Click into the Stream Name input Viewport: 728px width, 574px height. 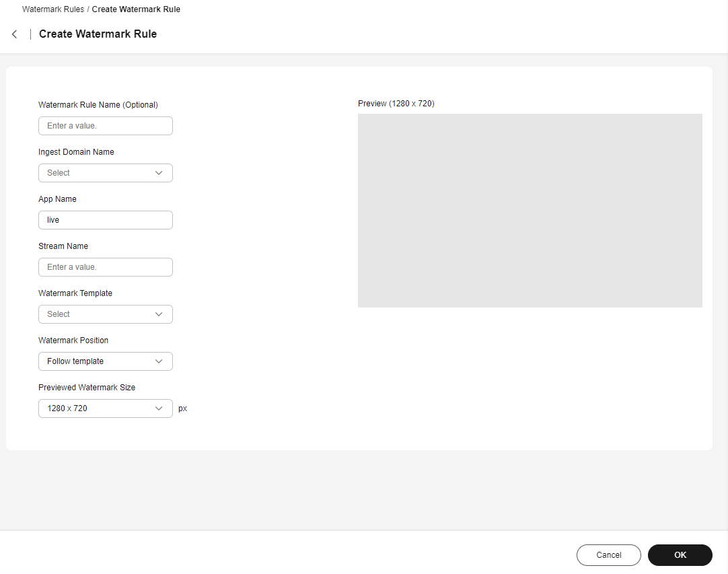[106, 267]
